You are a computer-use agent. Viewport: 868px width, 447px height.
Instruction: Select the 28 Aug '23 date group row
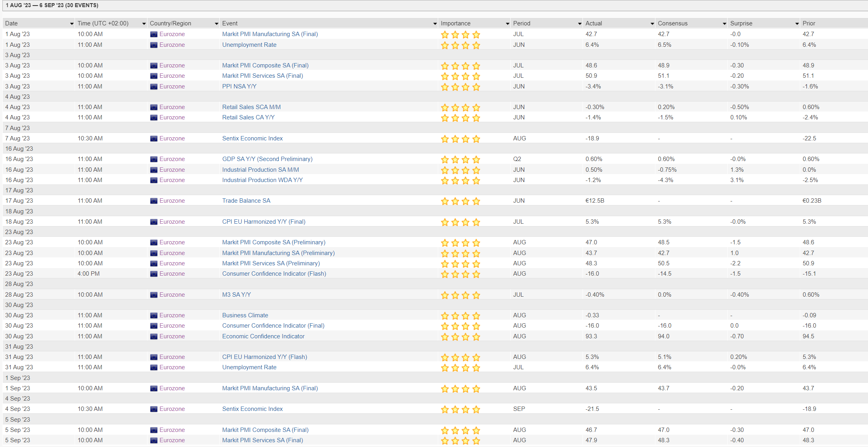(19, 284)
